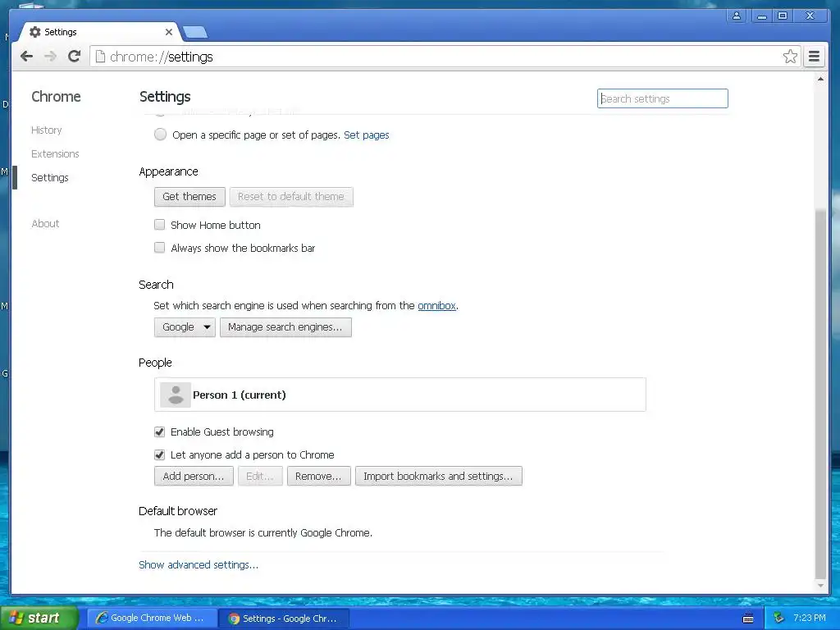Click the Remove person button
Screen dimensions: 840x630
318,477
